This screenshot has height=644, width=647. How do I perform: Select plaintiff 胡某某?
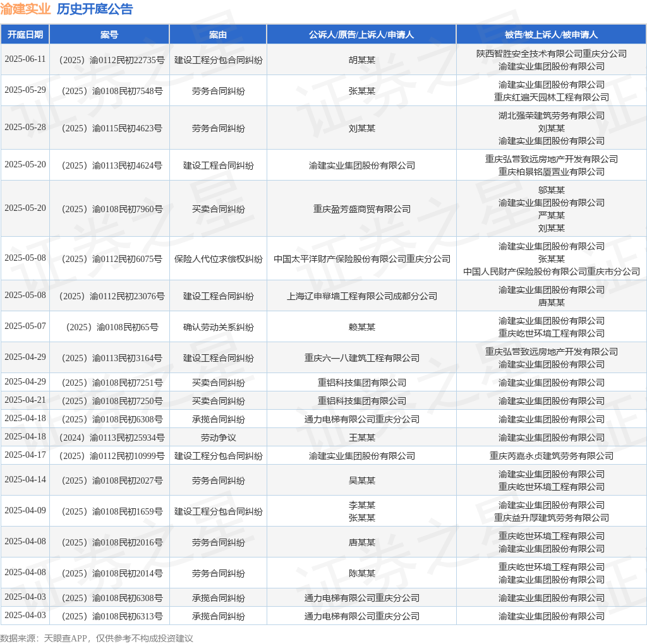pyautogui.click(x=362, y=60)
